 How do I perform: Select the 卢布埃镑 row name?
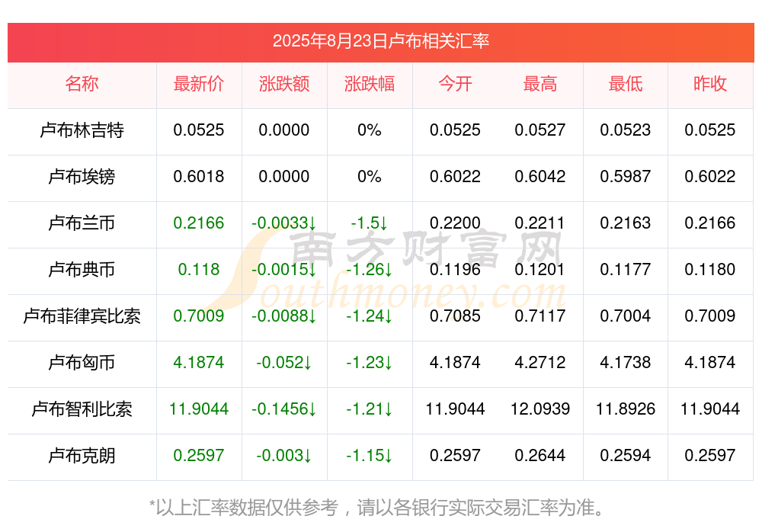(x=82, y=177)
